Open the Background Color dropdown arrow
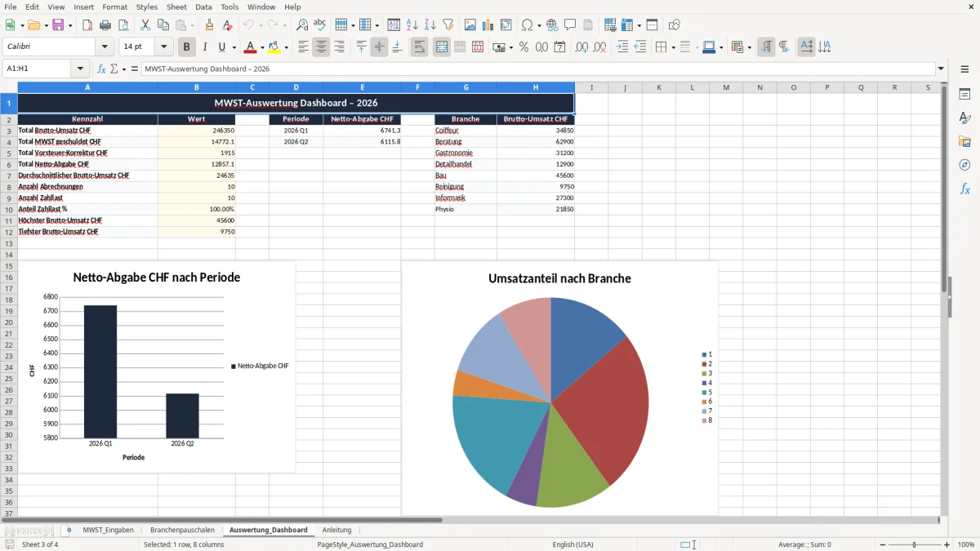The image size is (980, 551). click(x=286, y=47)
